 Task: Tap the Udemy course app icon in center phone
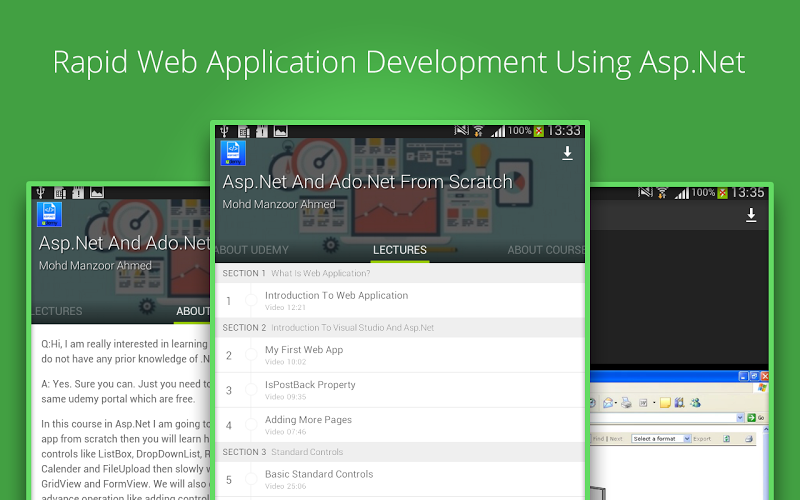pos(233,153)
